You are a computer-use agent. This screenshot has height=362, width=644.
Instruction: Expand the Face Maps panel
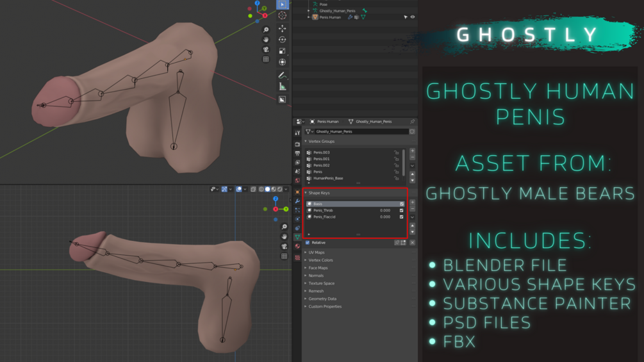click(306, 268)
